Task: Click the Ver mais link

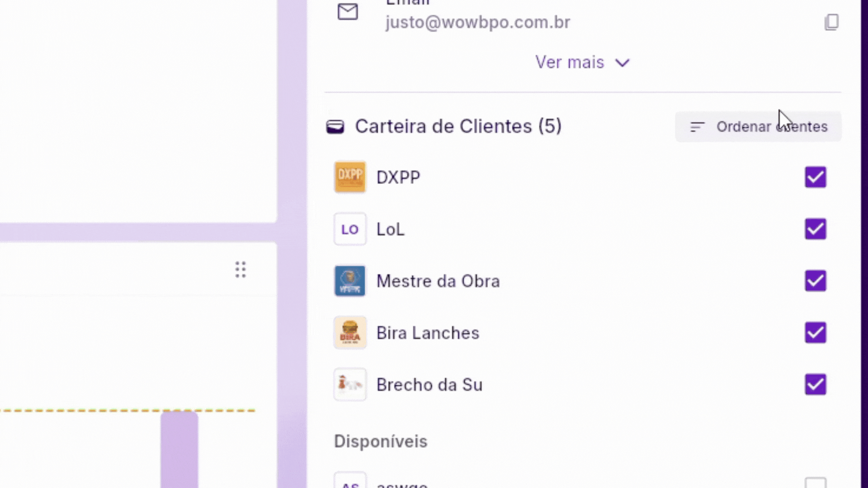Action: (569, 62)
